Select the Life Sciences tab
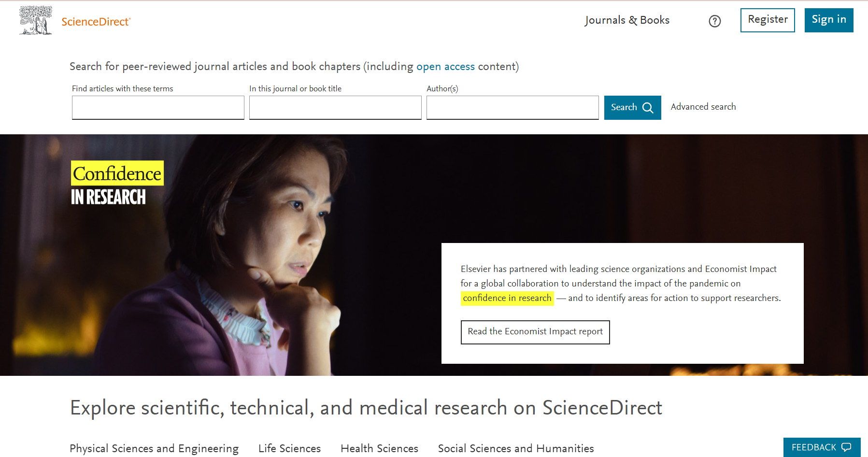This screenshot has width=868, height=457. coord(289,448)
